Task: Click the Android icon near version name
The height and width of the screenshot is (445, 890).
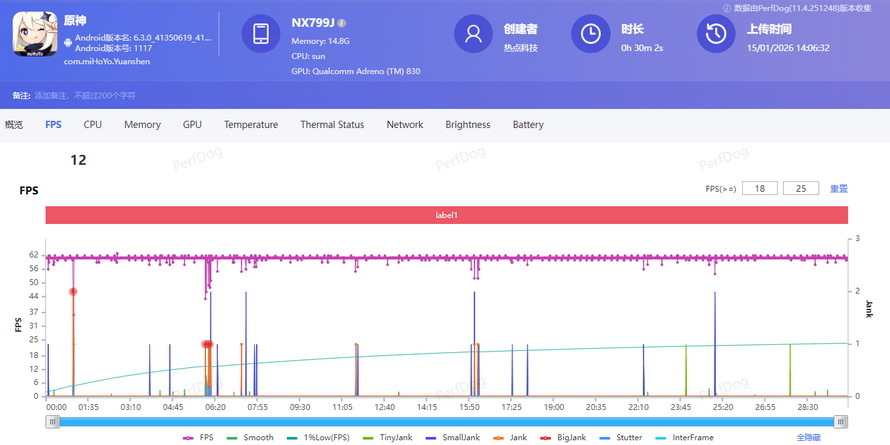Action: pyautogui.click(x=68, y=43)
